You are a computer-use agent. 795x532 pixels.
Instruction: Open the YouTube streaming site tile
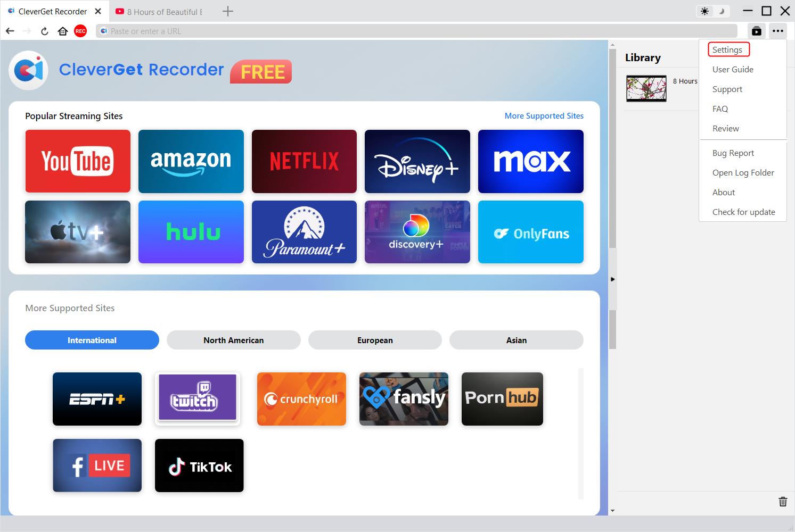(x=78, y=161)
